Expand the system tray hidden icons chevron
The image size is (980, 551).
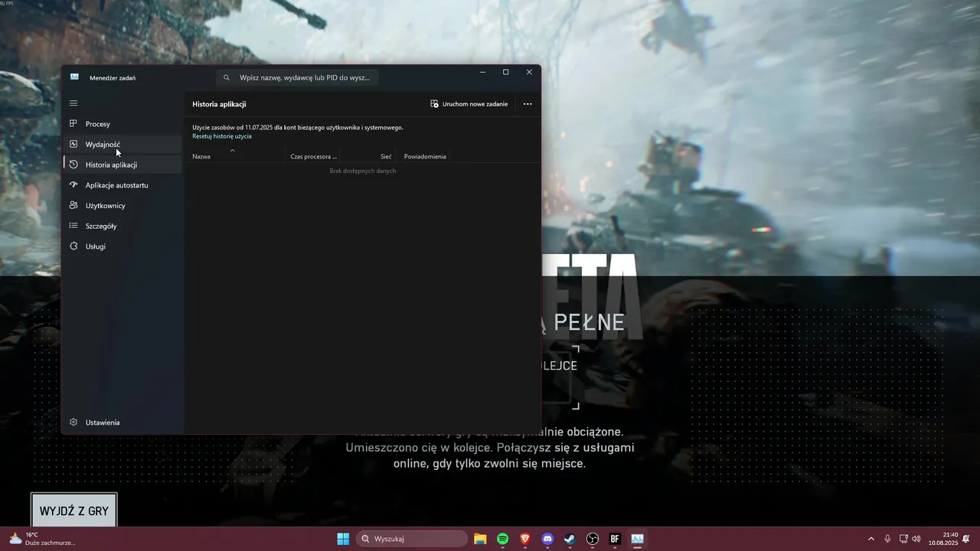point(871,539)
